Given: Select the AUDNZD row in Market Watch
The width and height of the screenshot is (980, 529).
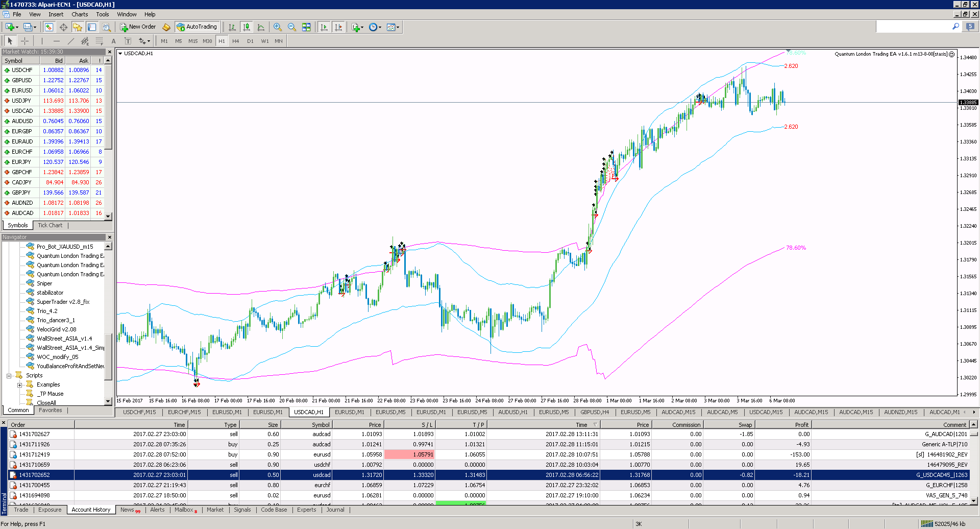Looking at the screenshot, I should pos(53,203).
